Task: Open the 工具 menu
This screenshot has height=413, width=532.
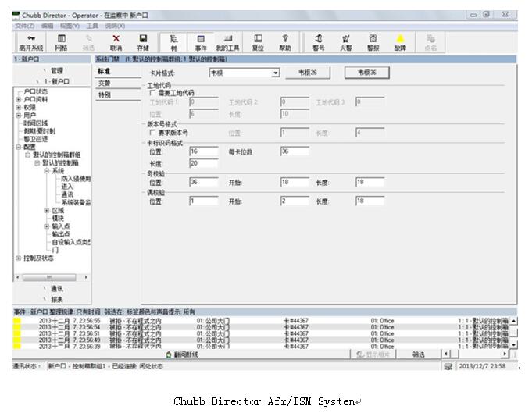Action: 92,26
